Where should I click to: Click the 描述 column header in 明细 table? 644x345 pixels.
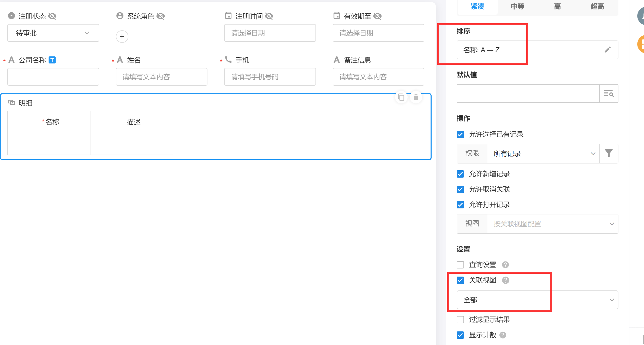click(x=133, y=122)
